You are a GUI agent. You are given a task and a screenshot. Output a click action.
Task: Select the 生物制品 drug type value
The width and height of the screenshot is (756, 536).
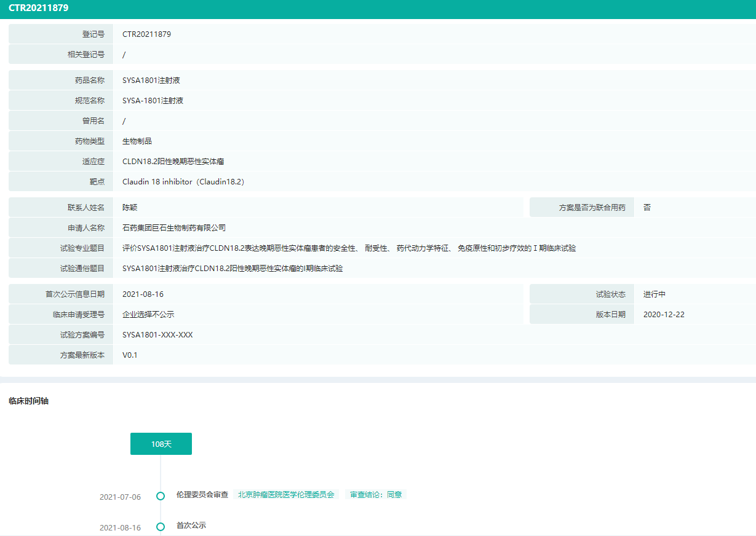pyautogui.click(x=137, y=141)
